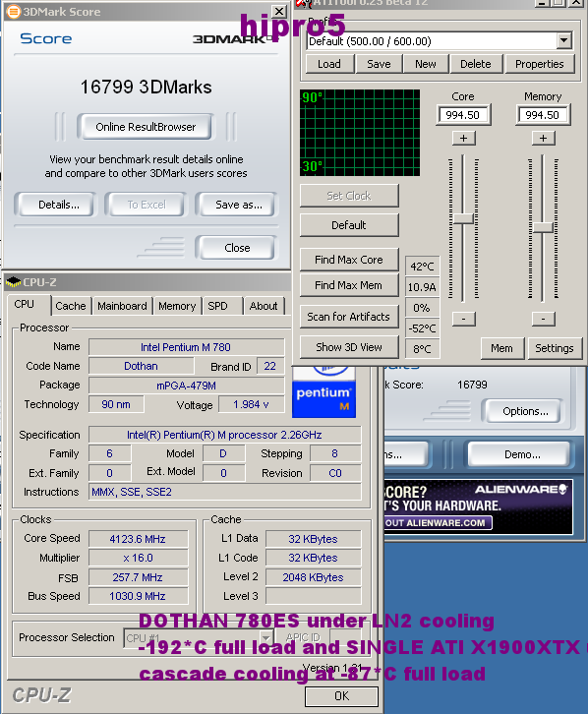This screenshot has width=588, height=714.
Task: Click the FSB value 257.7 MHz
Action: tap(138, 577)
